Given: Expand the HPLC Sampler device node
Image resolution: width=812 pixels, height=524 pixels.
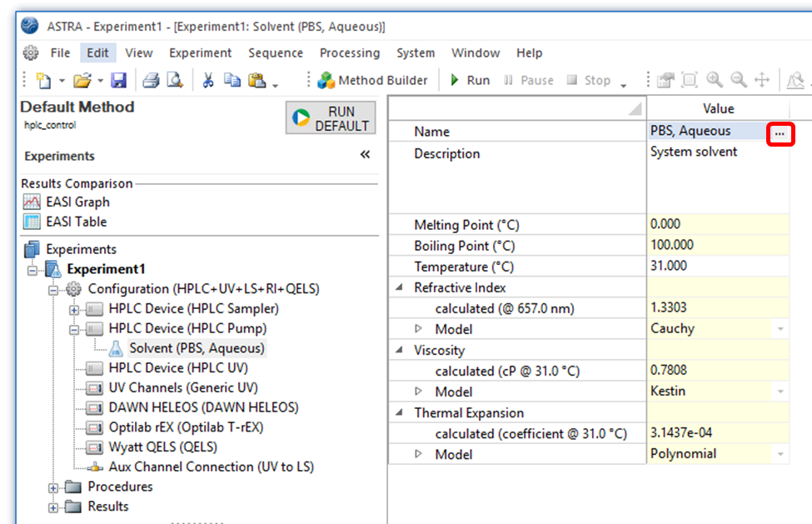Looking at the screenshot, I should (74, 309).
